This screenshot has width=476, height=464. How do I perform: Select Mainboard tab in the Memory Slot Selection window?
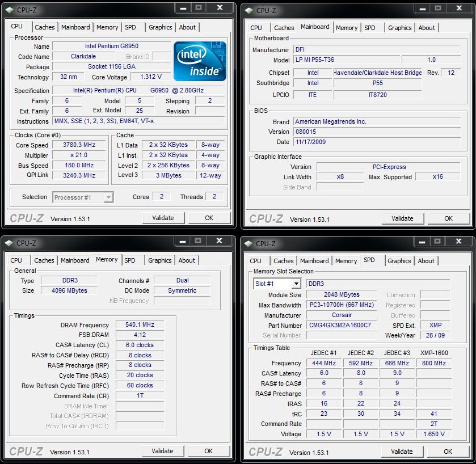314,261
